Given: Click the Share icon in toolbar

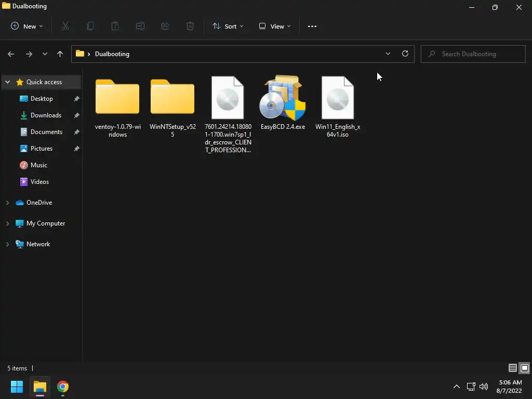Looking at the screenshot, I should (x=165, y=26).
